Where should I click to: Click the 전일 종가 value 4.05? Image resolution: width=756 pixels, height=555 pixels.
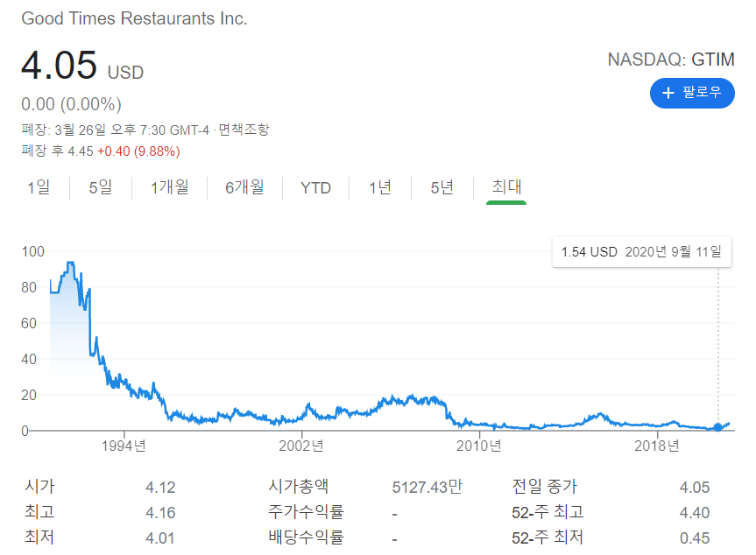(695, 487)
